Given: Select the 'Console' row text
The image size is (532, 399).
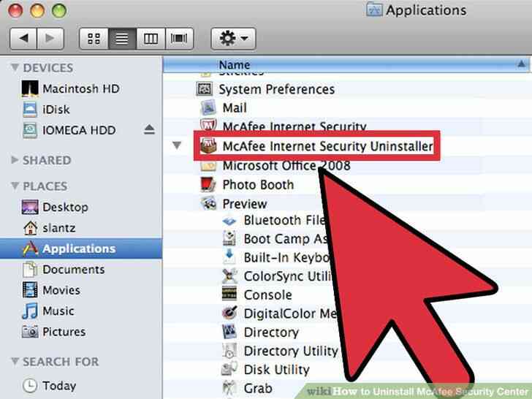Looking at the screenshot, I should coord(267,294).
